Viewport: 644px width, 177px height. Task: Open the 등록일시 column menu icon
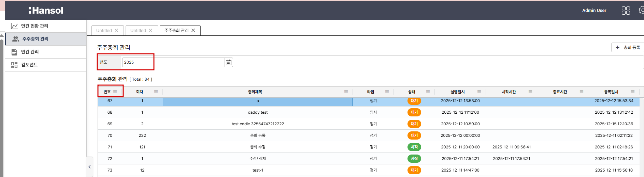coord(633,92)
